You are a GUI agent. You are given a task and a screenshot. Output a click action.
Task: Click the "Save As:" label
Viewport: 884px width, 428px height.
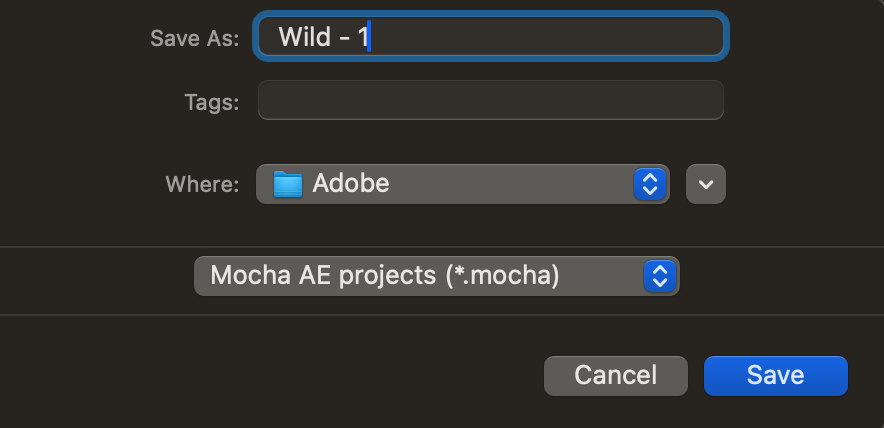coord(194,38)
